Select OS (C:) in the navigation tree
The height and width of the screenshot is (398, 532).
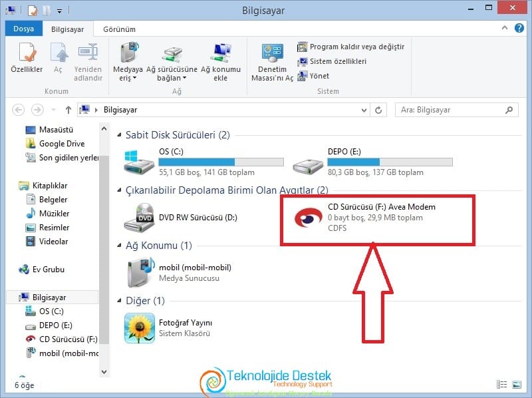[45, 311]
